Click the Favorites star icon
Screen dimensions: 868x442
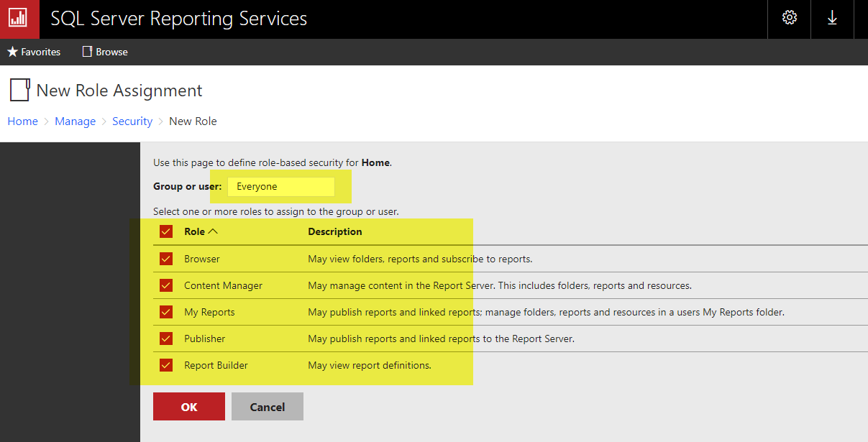tap(12, 52)
